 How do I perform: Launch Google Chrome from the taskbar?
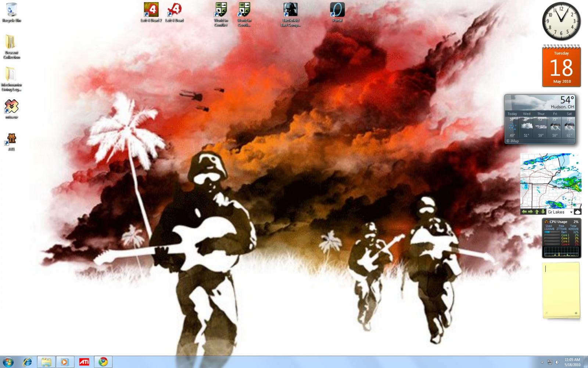(x=103, y=362)
